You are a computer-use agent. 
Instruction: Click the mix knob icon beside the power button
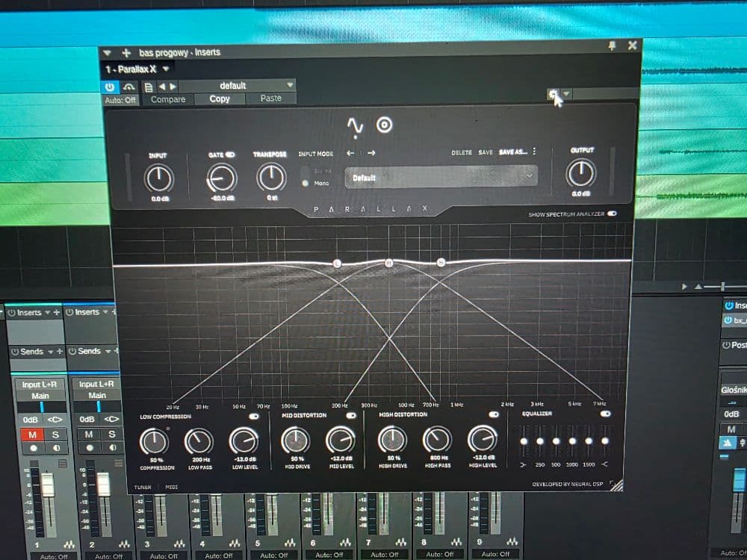point(128,87)
